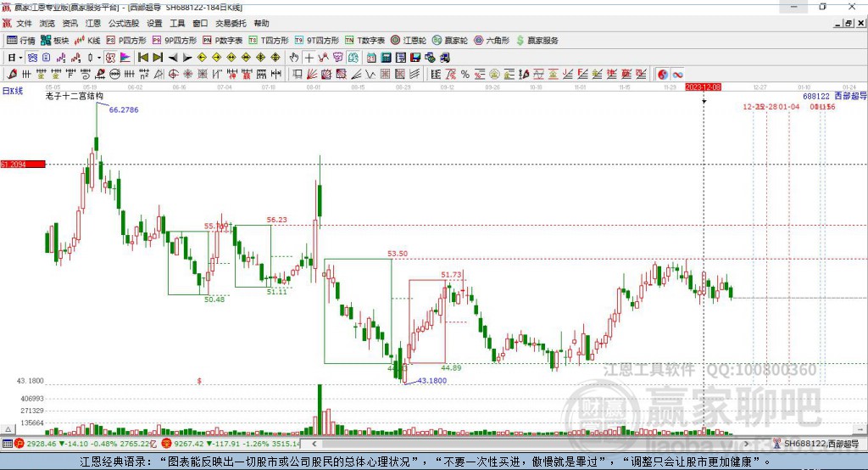Open the 文件 menu

(24, 23)
